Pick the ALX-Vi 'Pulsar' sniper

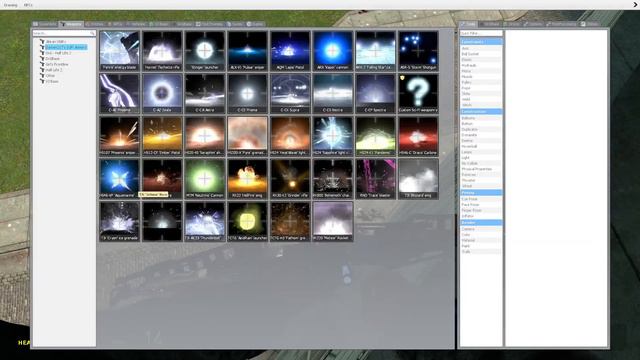[247, 51]
